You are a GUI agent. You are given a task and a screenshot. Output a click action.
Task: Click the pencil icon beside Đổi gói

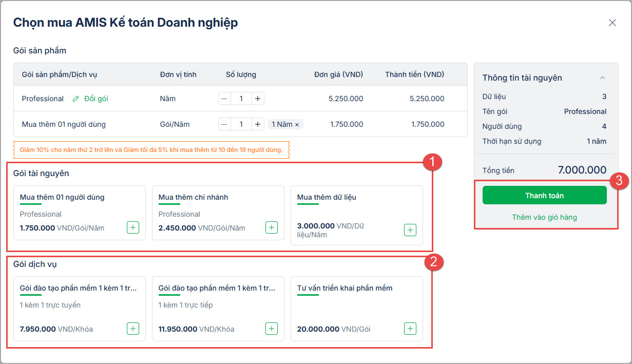(76, 99)
